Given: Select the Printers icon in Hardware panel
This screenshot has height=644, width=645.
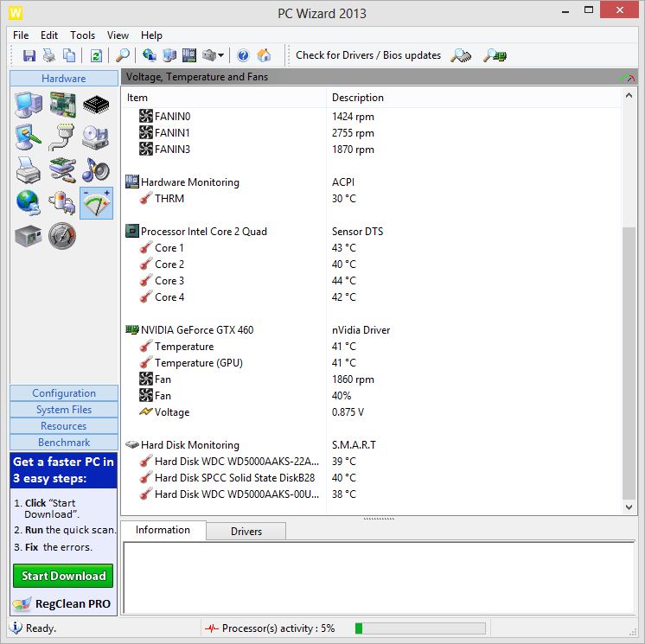Looking at the screenshot, I should (29, 169).
